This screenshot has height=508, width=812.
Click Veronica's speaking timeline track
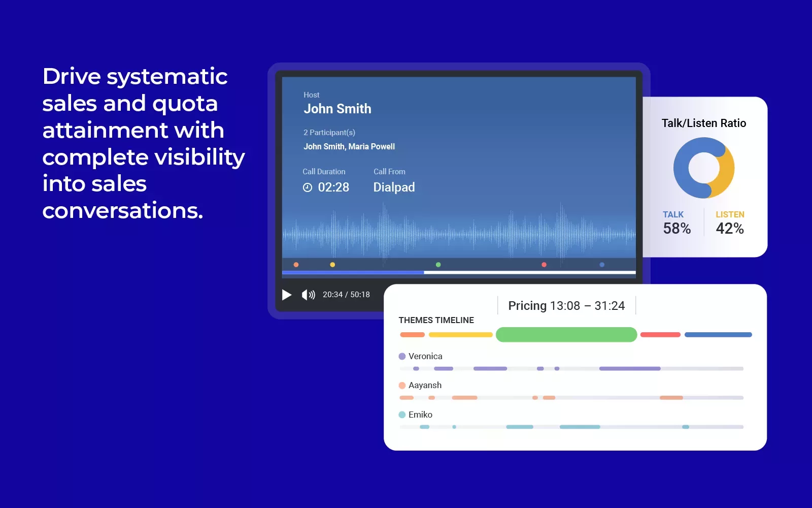click(571, 369)
